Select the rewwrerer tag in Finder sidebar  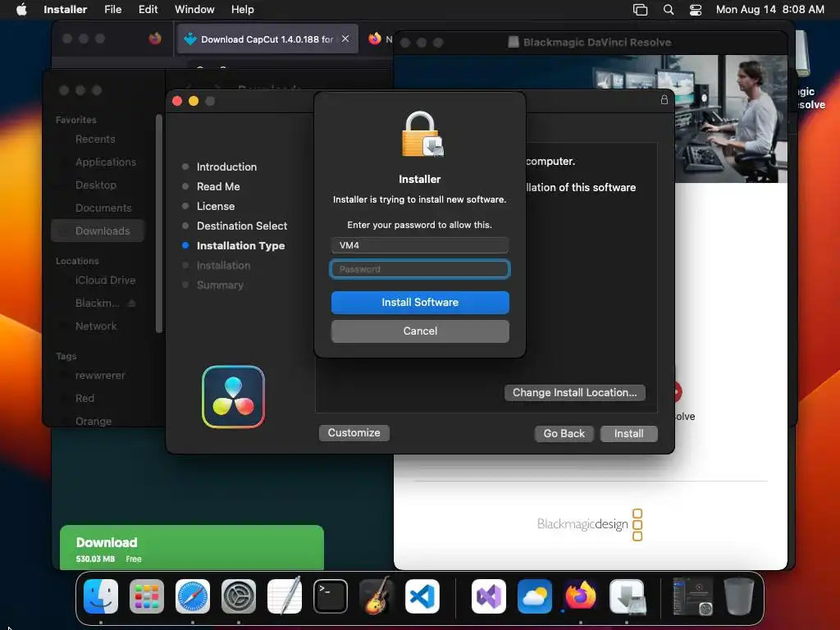(x=100, y=376)
